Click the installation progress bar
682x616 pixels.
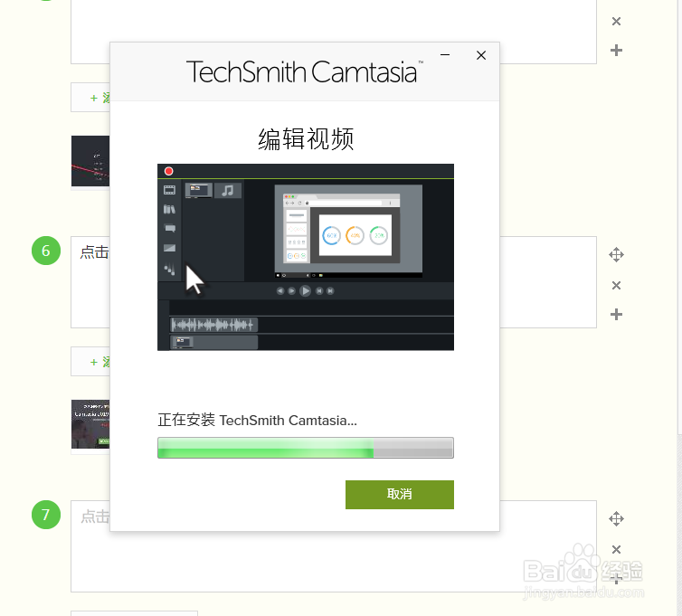(306, 448)
